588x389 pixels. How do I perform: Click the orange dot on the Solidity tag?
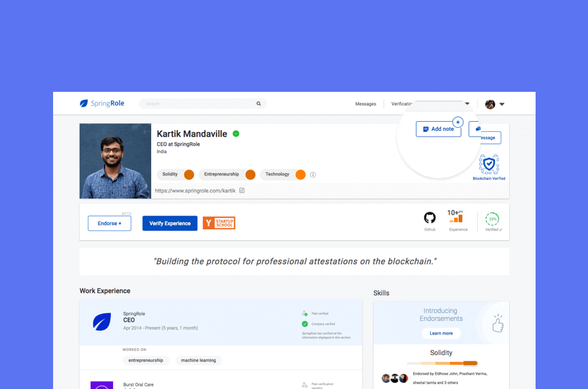pos(189,175)
